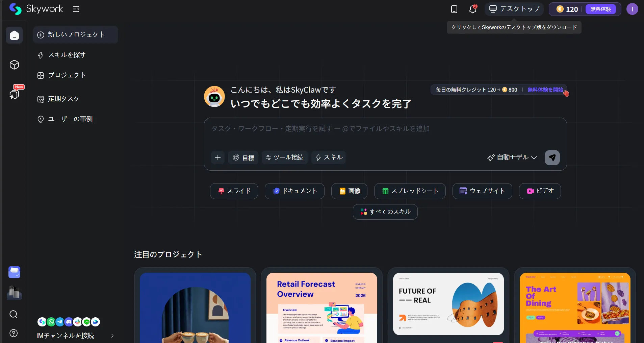Click the Skywork logo
This screenshot has width=644, height=343.
(x=36, y=9)
